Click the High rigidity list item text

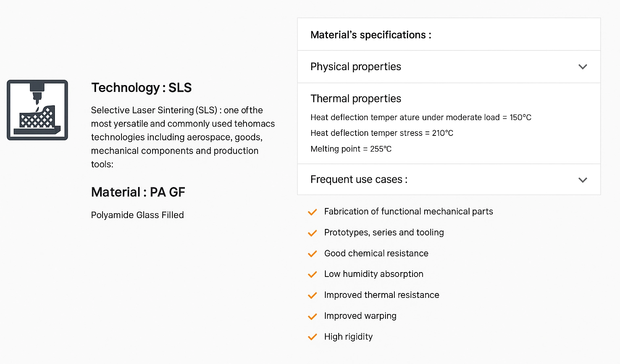click(348, 337)
